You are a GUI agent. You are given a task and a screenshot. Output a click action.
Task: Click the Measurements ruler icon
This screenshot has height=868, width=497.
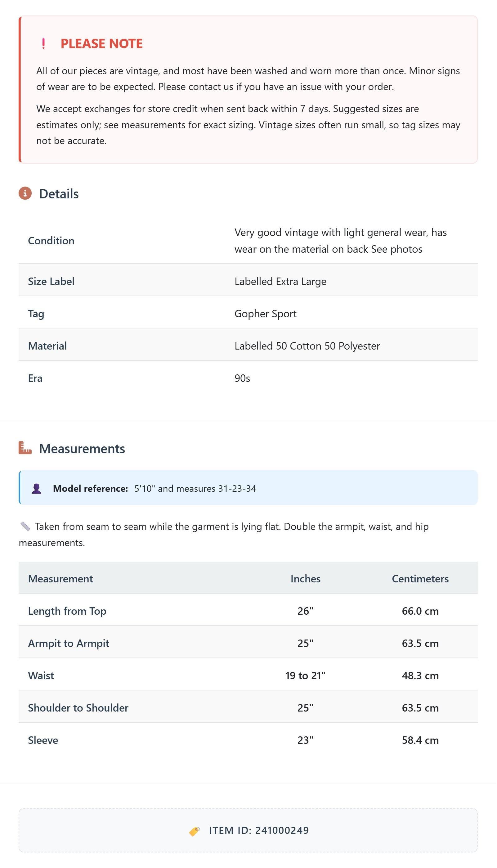(25, 448)
